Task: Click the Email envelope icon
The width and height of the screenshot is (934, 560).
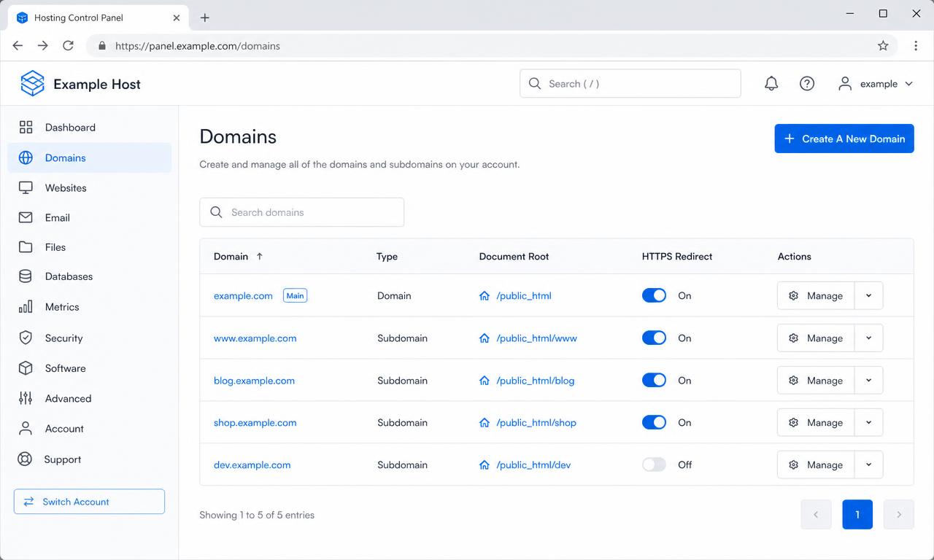Action: 26,218
